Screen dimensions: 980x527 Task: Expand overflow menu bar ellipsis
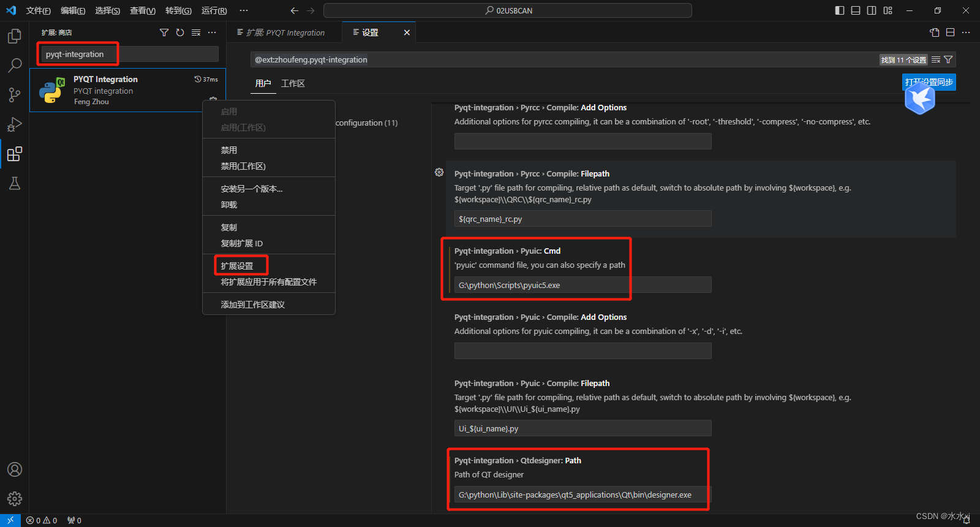tap(244, 10)
